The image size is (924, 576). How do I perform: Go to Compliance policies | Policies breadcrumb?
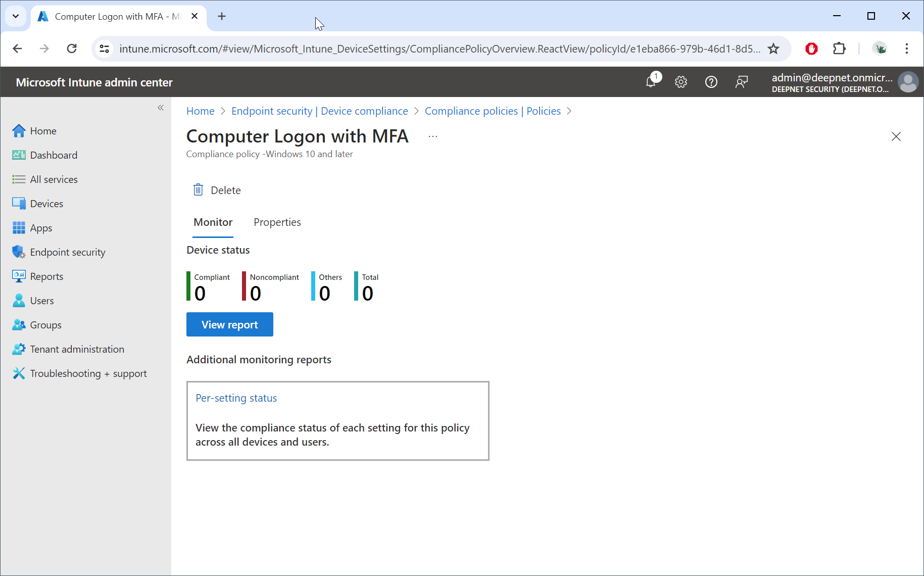[x=492, y=111]
